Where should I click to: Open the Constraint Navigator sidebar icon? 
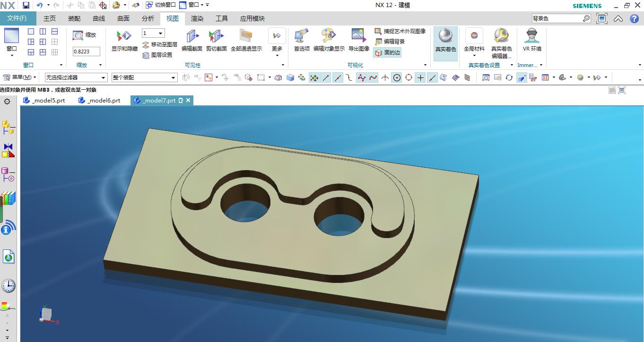coord(8,151)
